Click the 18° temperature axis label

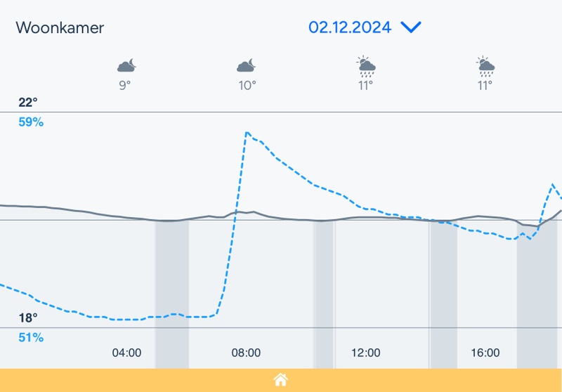point(28,318)
